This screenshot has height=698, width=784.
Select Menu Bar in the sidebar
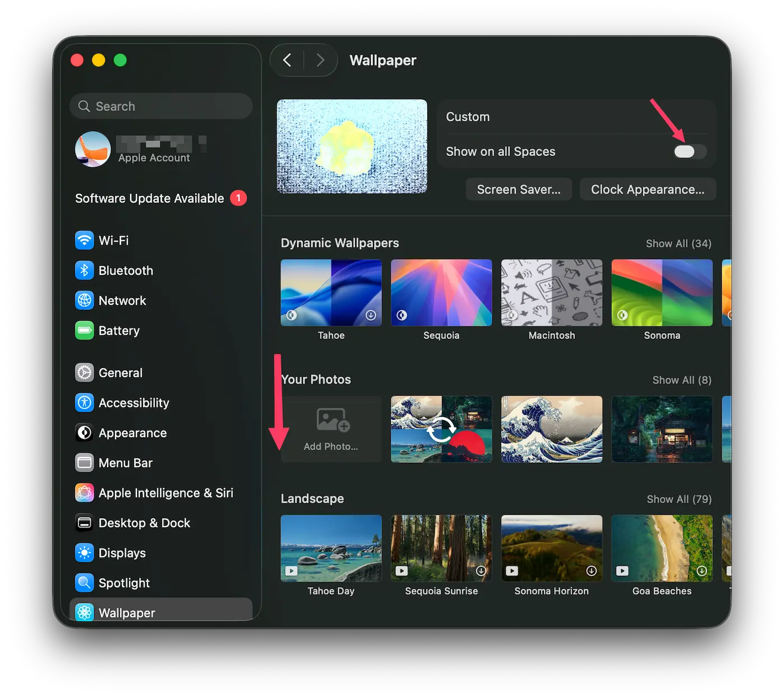click(x=125, y=463)
